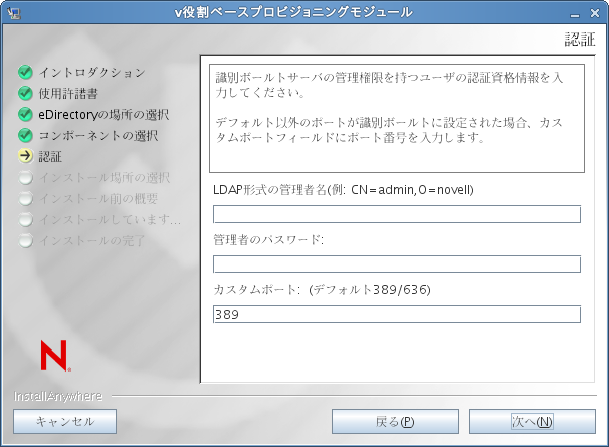Image resolution: width=609 pixels, height=447 pixels.
Task: Click the red Novell N logo
Action: coord(55,356)
